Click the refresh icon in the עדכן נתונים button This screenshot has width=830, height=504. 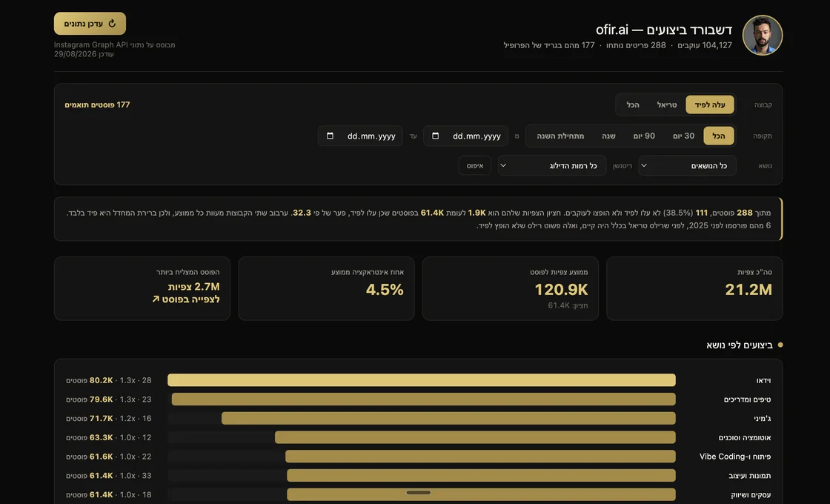(112, 24)
